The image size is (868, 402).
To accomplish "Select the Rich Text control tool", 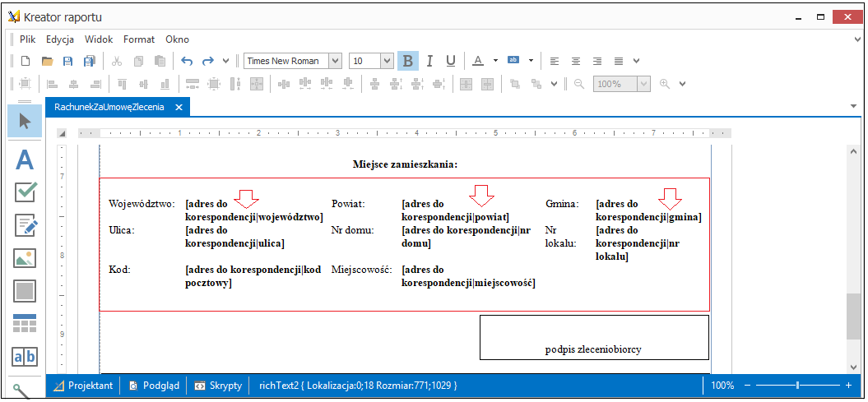I will click(25, 225).
